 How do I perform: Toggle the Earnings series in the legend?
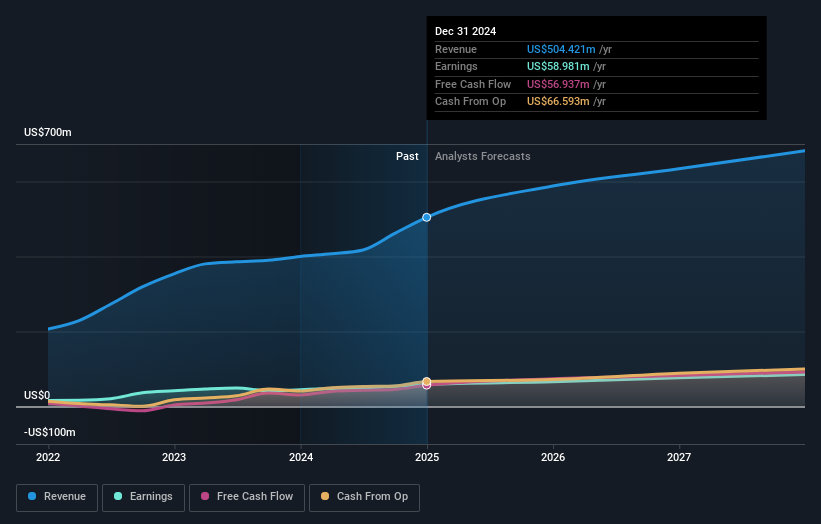pos(143,497)
